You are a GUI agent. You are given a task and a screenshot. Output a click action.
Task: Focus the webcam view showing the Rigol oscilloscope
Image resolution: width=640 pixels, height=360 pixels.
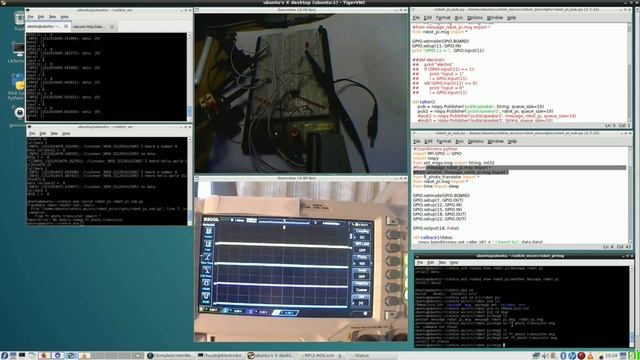click(x=301, y=261)
